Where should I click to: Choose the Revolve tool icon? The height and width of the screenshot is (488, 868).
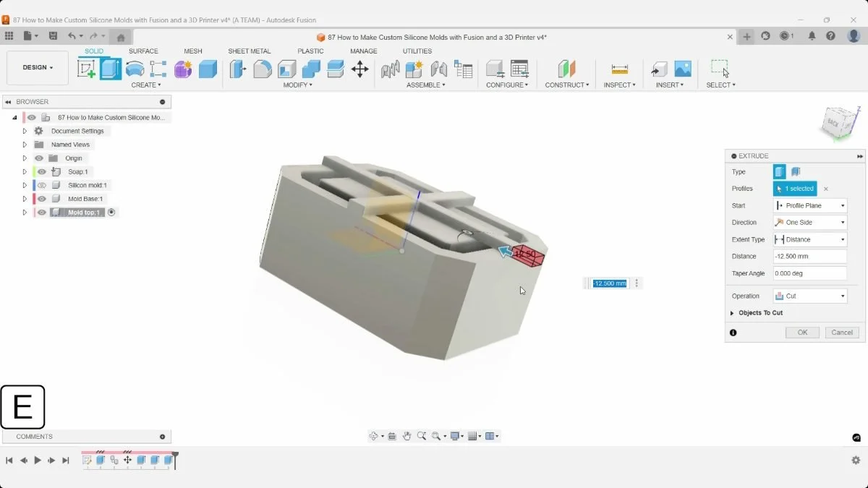pos(135,69)
